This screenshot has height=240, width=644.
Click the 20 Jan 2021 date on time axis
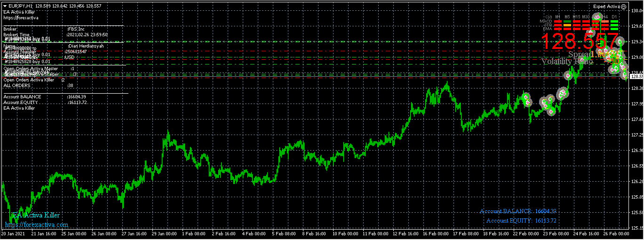(13, 233)
